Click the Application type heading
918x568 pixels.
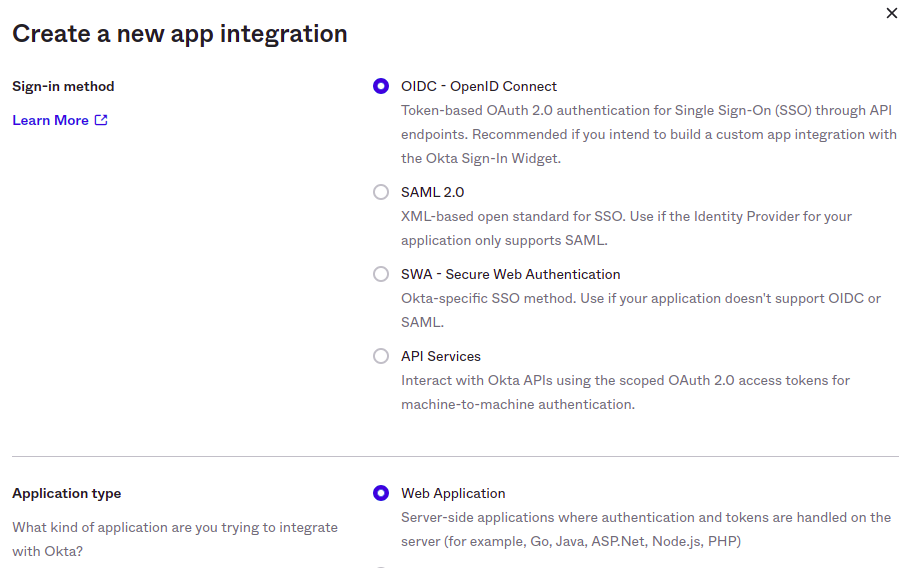[67, 493]
